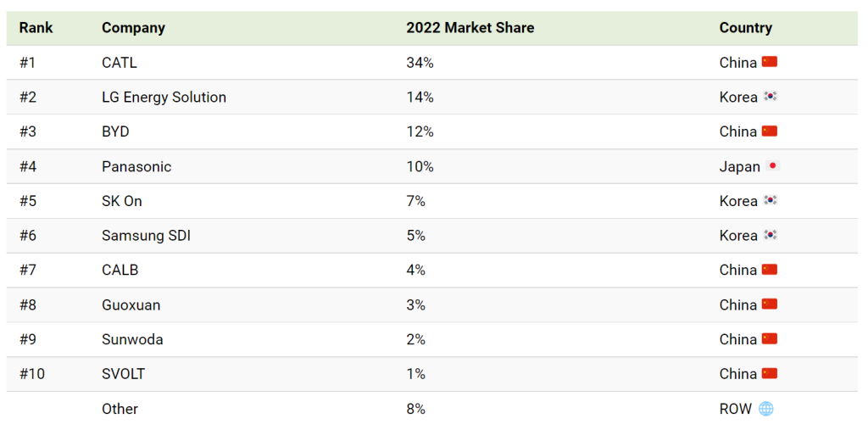
Task: Click the Rank column header
Action: tap(36, 28)
